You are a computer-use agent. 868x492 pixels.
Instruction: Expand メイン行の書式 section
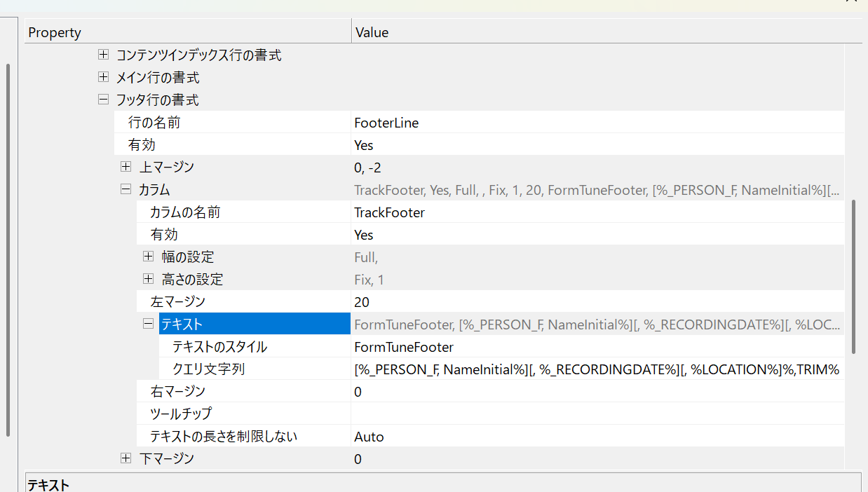click(x=103, y=77)
